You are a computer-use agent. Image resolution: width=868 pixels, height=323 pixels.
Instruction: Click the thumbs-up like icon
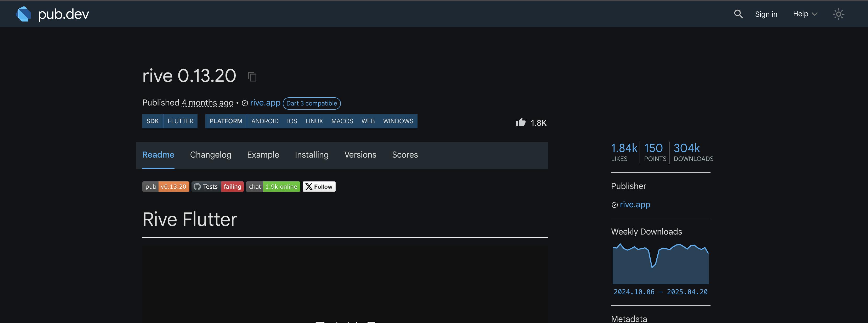point(520,122)
